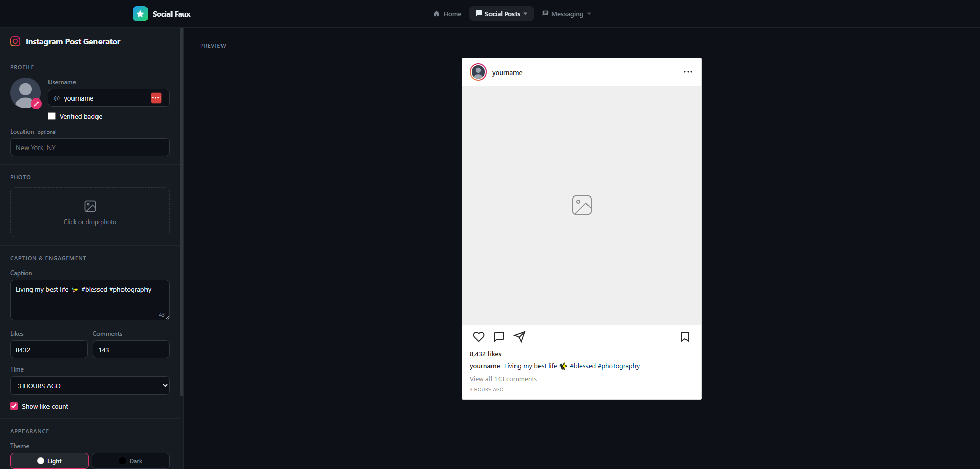Expand the Messaging dropdown menu
980x469 pixels.
567,14
